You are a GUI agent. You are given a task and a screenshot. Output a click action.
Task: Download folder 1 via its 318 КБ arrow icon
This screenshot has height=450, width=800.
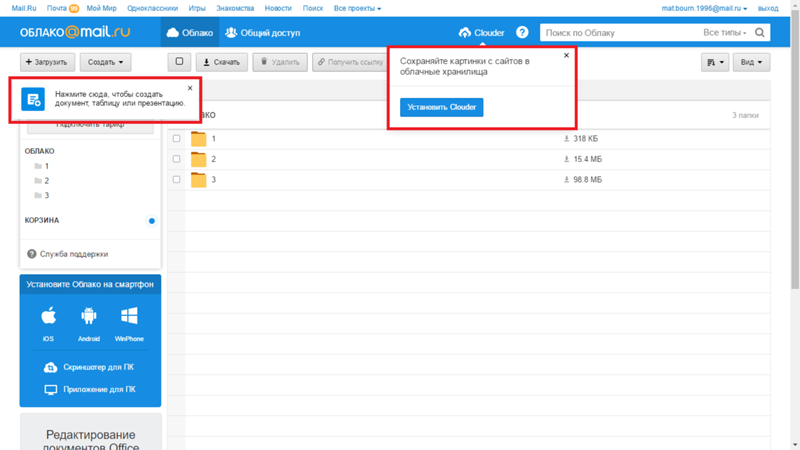click(566, 139)
